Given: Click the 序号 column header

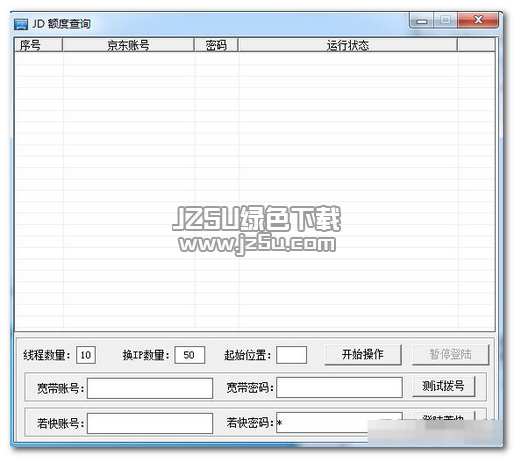Looking at the screenshot, I should click(x=38, y=45).
